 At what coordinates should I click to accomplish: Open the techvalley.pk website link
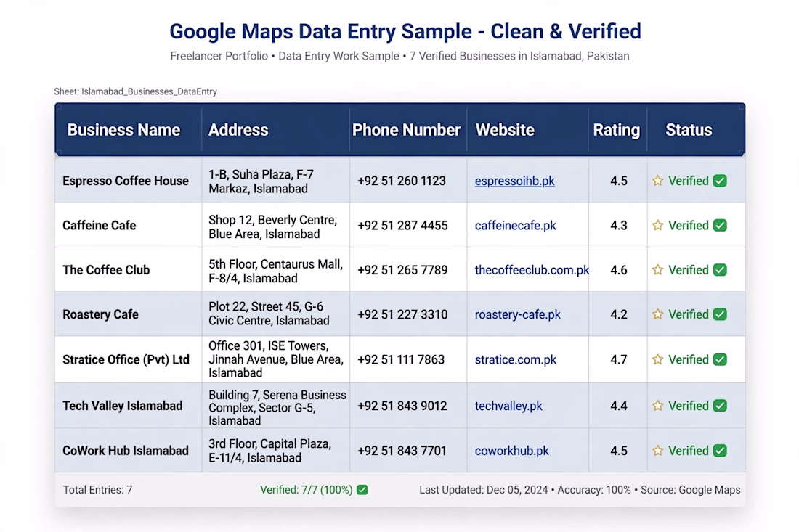(x=508, y=406)
